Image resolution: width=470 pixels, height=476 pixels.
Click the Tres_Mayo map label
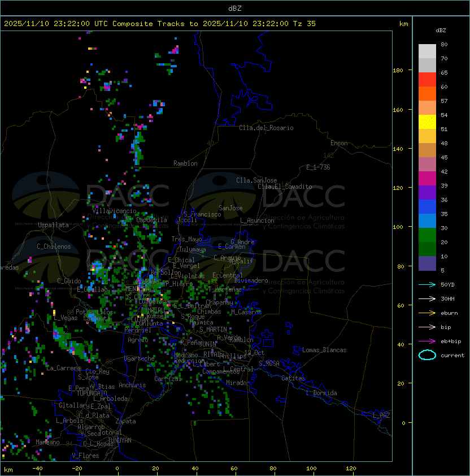(x=186, y=239)
